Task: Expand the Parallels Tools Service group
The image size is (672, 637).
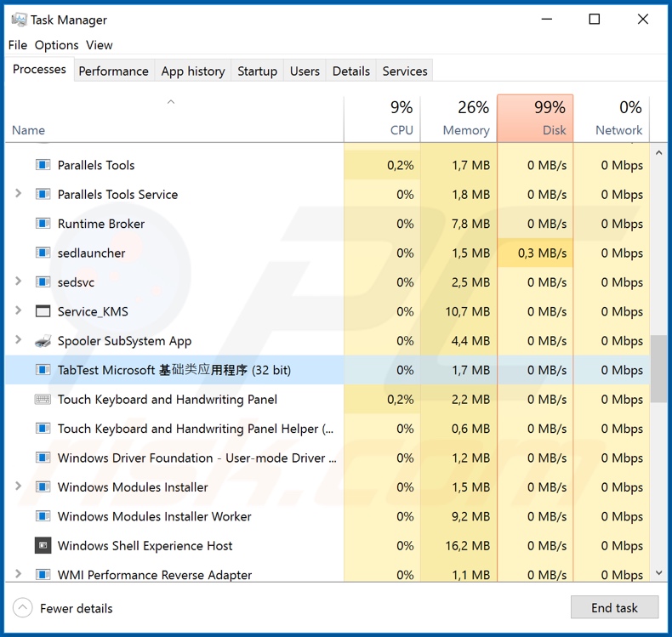Action: (x=19, y=195)
